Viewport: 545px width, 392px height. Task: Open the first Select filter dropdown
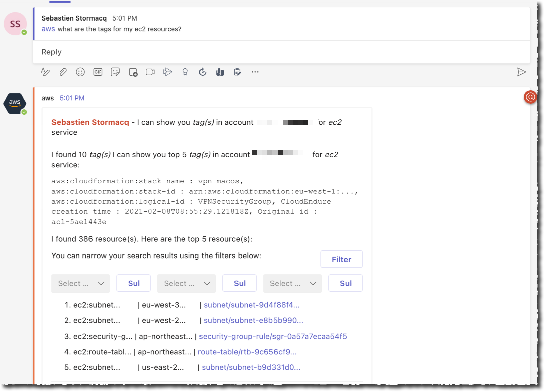click(x=80, y=283)
